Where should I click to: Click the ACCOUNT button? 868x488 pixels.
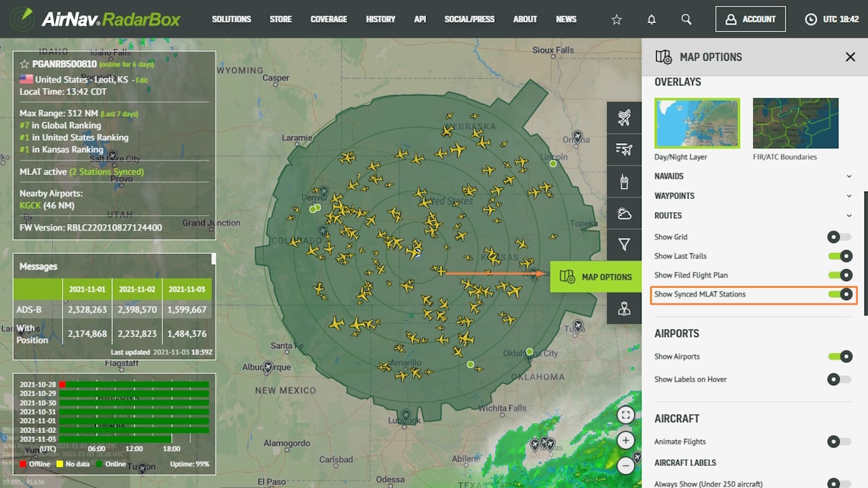pos(750,20)
